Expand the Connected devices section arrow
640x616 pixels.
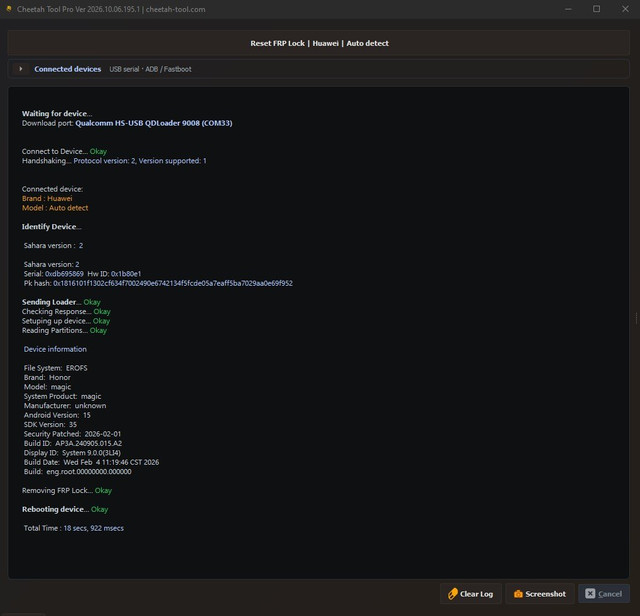[x=21, y=69]
